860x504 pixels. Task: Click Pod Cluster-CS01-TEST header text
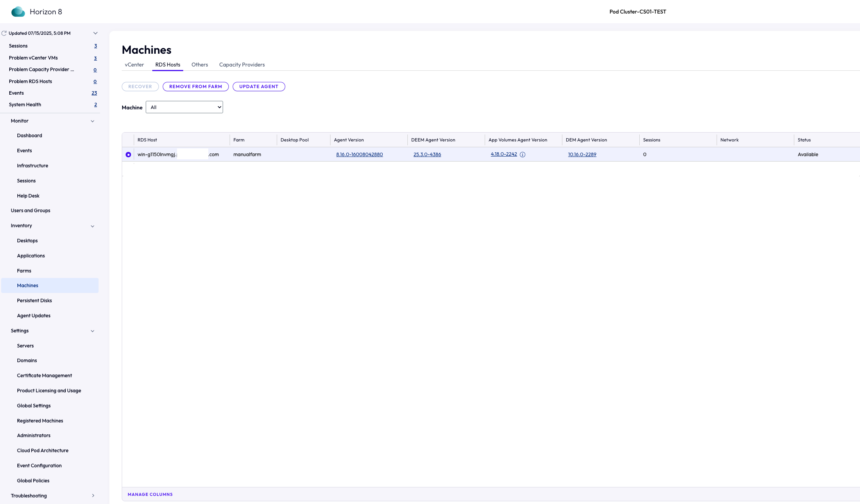pyautogui.click(x=638, y=12)
